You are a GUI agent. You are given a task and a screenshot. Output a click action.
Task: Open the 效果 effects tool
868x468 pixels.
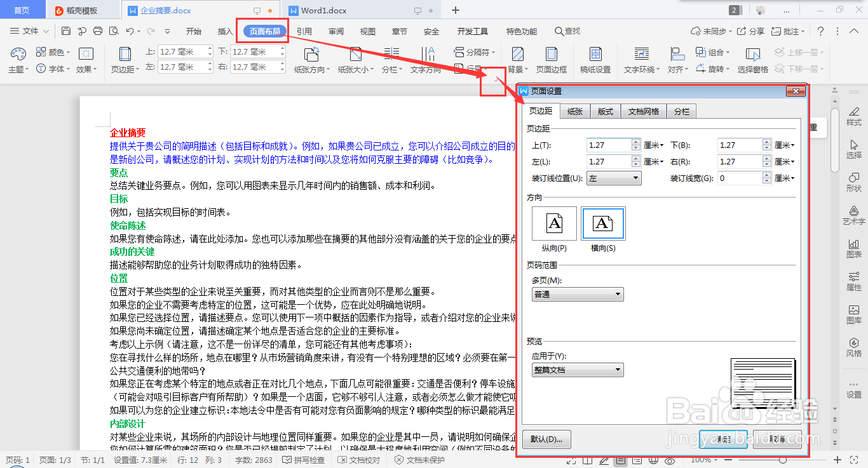click(x=86, y=61)
